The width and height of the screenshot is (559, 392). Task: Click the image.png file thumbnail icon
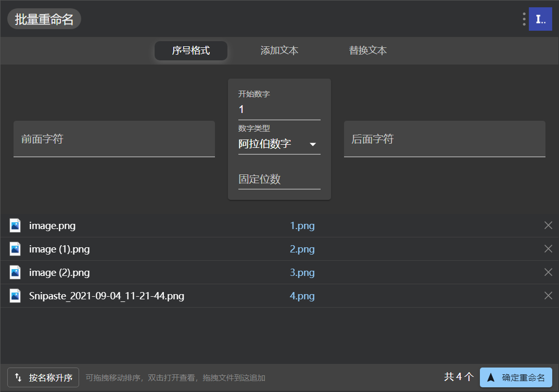click(15, 225)
